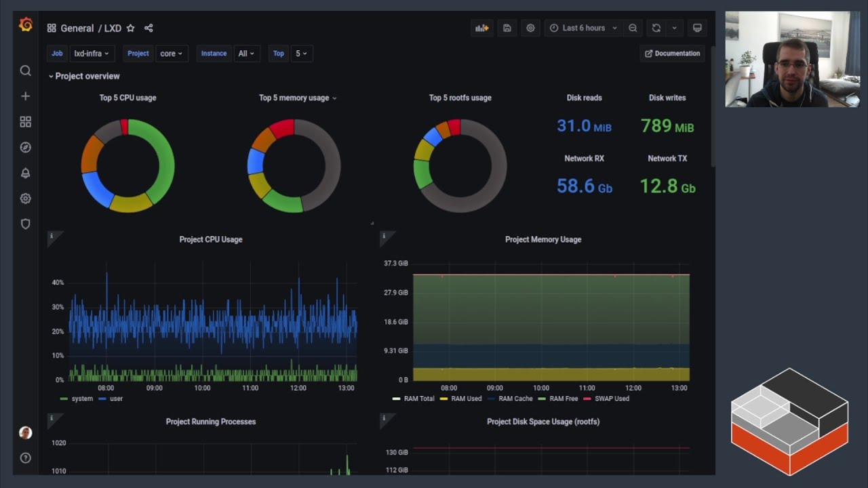
Task: Click the Add panel icon
Action: (481, 28)
